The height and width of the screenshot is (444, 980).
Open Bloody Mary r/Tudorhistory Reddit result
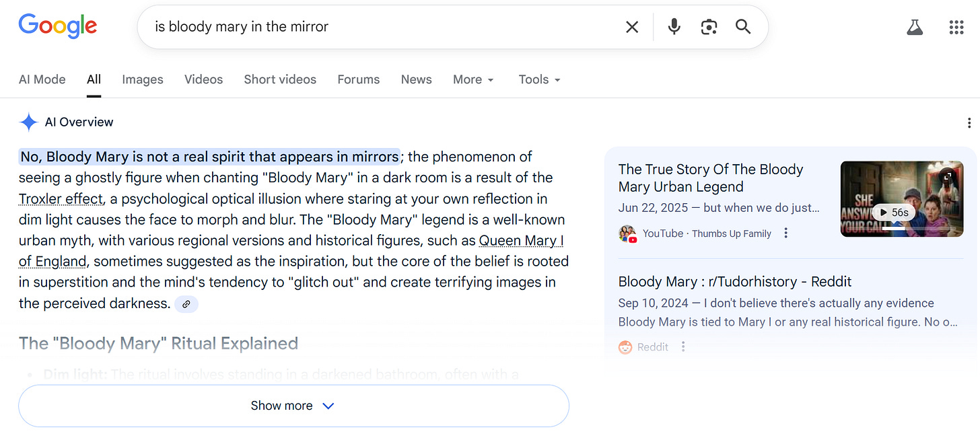pos(735,281)
